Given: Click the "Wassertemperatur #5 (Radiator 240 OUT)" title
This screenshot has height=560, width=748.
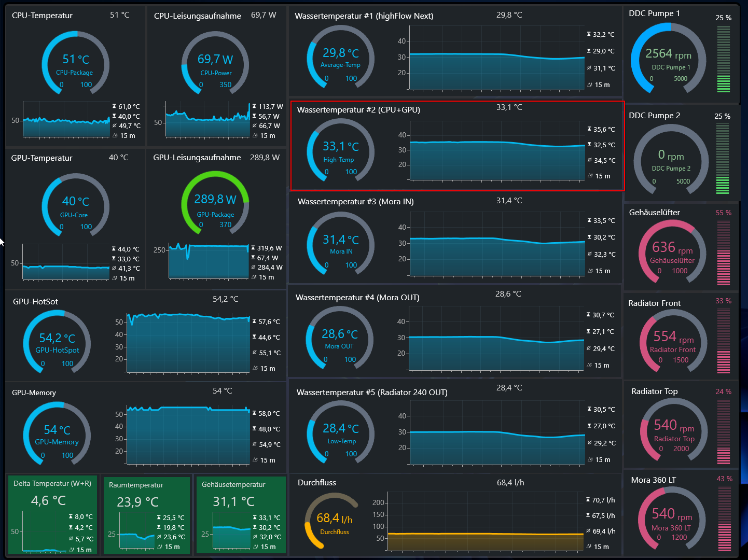Looking at the screenshot, I should [372, 393].
